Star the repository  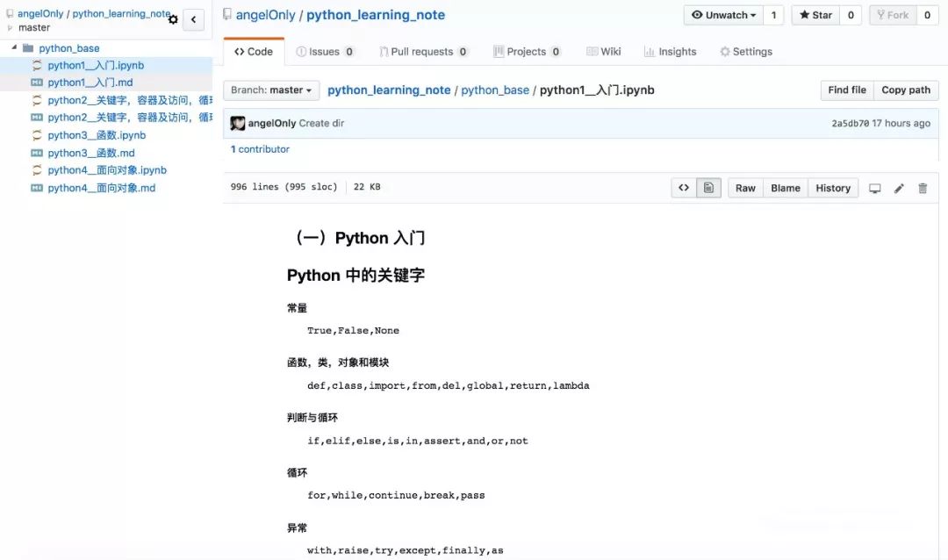815,15
